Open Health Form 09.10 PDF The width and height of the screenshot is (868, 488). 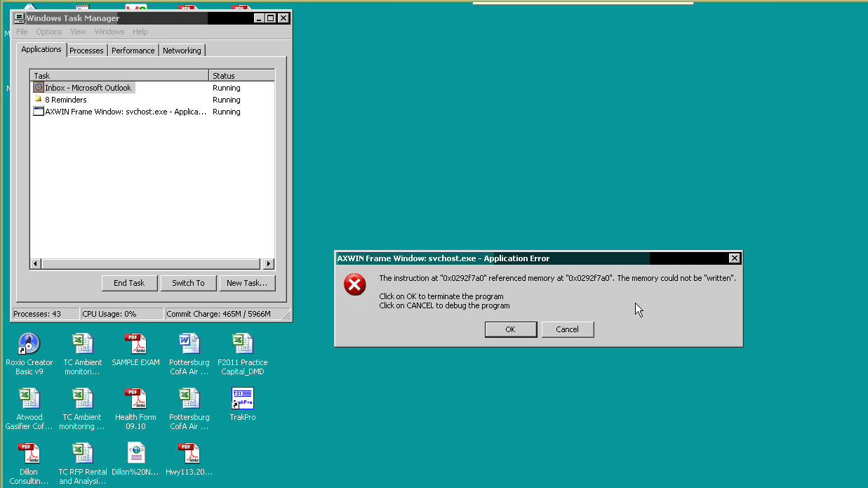point(135,398)
